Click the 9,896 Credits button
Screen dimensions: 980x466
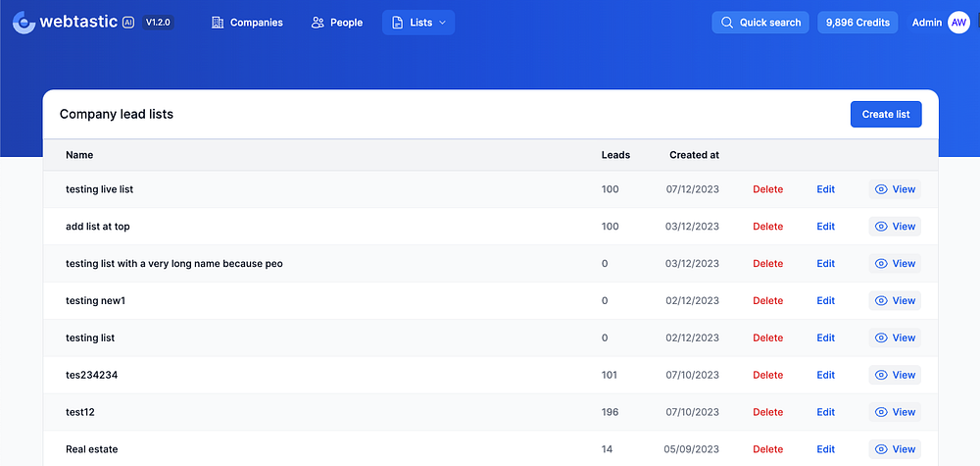tap(857, 23)
